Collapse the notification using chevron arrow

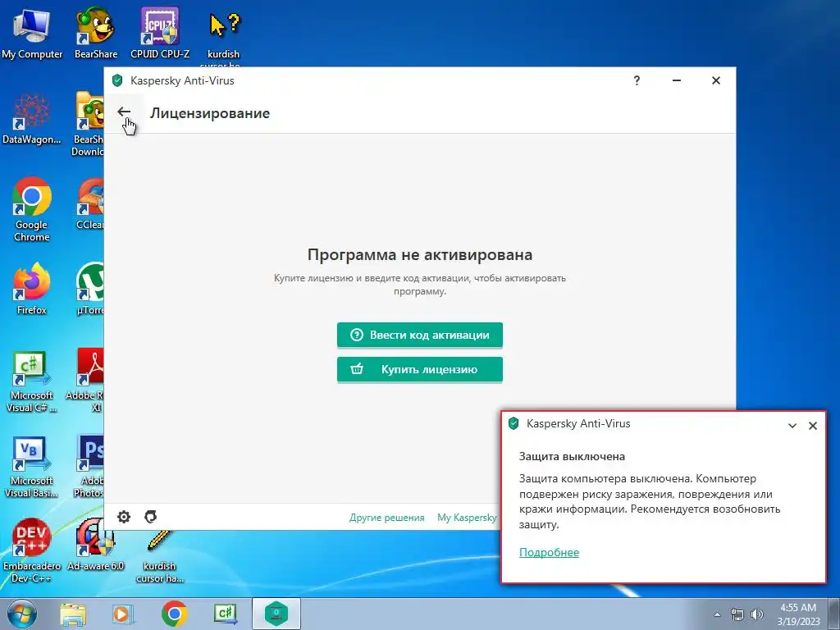(x=792, y=426)
